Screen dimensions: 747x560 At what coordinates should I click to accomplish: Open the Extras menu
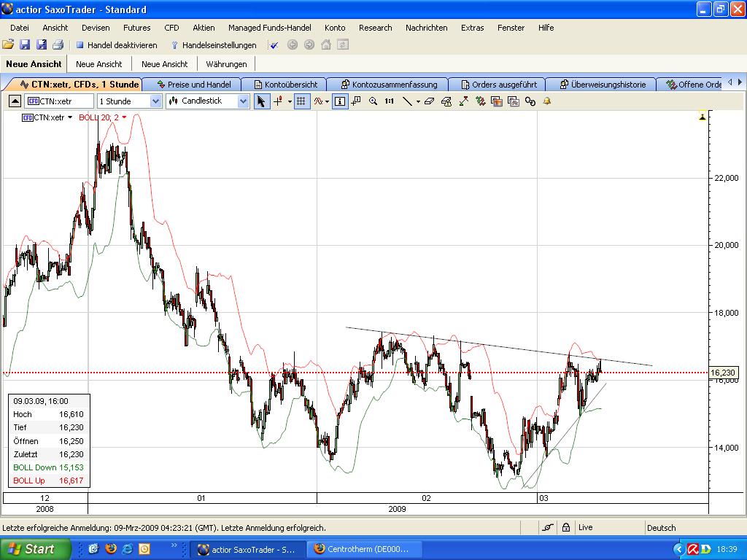[x=472, y=28]
